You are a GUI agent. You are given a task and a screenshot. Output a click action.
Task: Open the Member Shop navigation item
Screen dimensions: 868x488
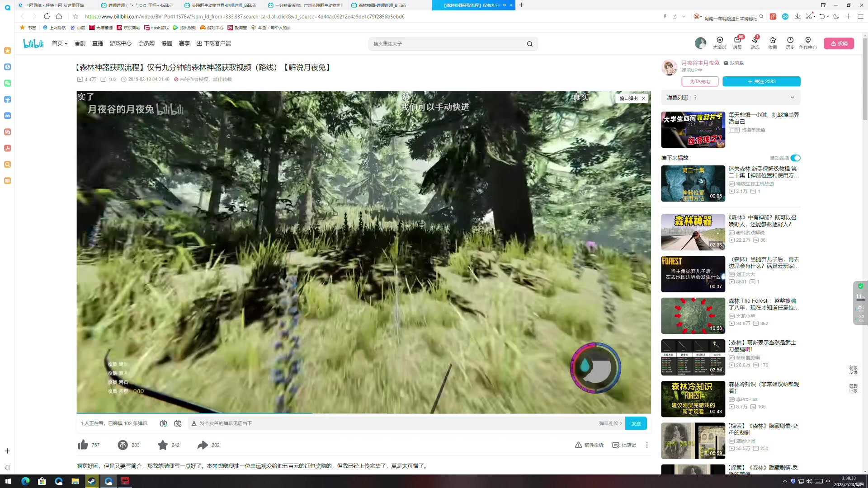146,43
